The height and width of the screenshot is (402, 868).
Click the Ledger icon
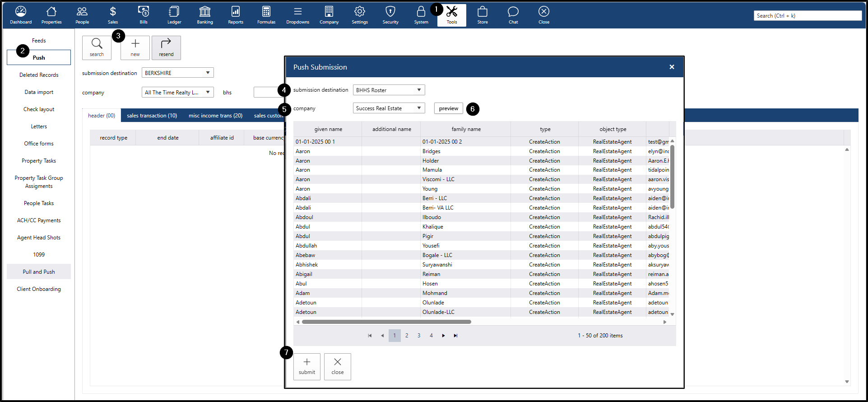click(x=174, y=15)
